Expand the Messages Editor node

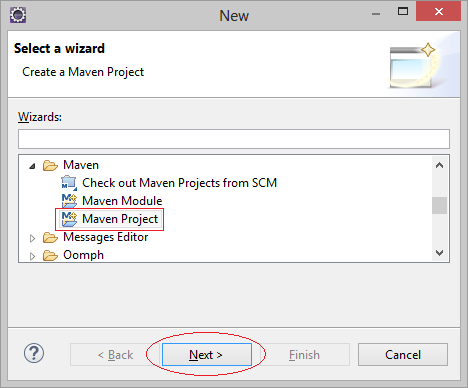[32, 238]
